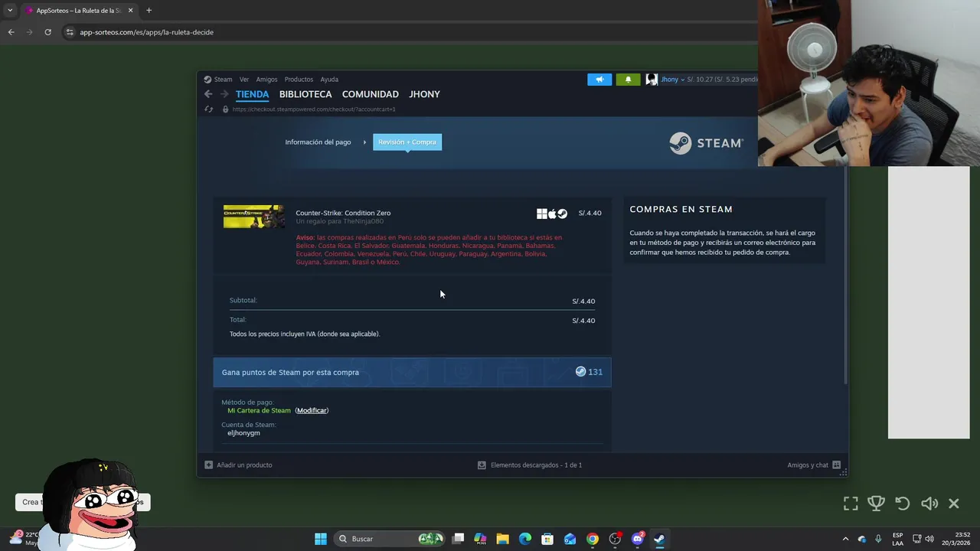Click Modificar to change payment method
This screenshot has height=551, width=980.
pos(312,411)
